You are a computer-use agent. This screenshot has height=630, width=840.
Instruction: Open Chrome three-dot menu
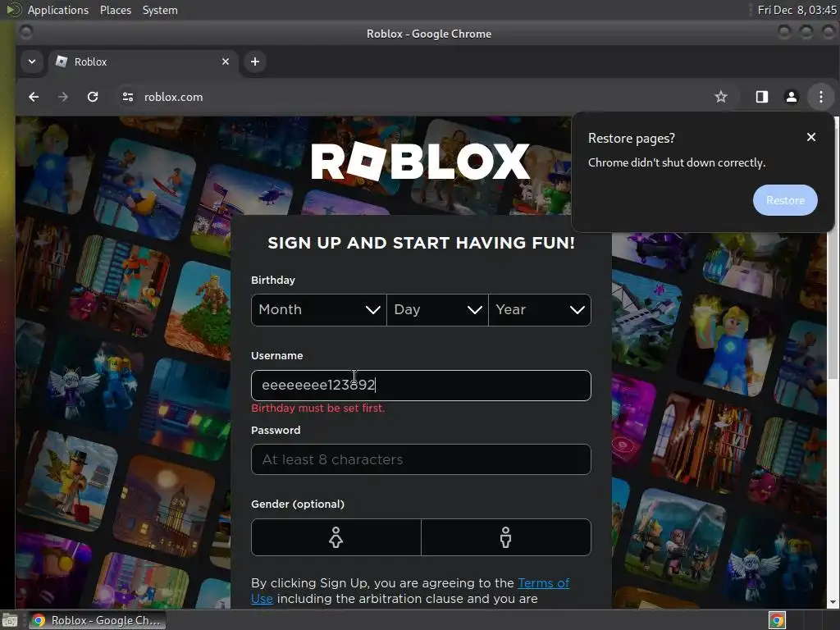click(x=820, y=97)
